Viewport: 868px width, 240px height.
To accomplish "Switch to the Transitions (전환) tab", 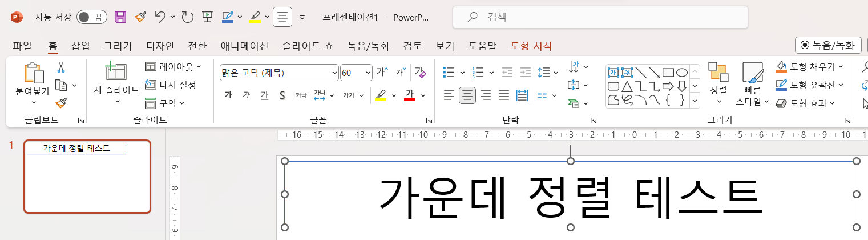I will (x=197, y=46).
